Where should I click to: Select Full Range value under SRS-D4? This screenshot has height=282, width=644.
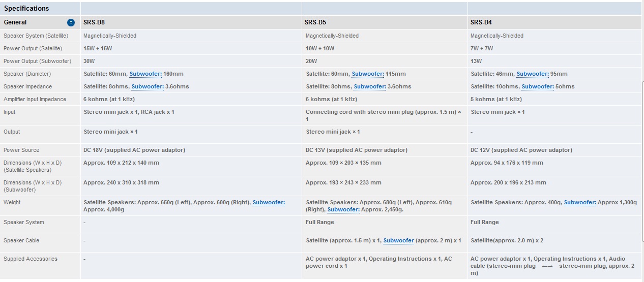485,222
